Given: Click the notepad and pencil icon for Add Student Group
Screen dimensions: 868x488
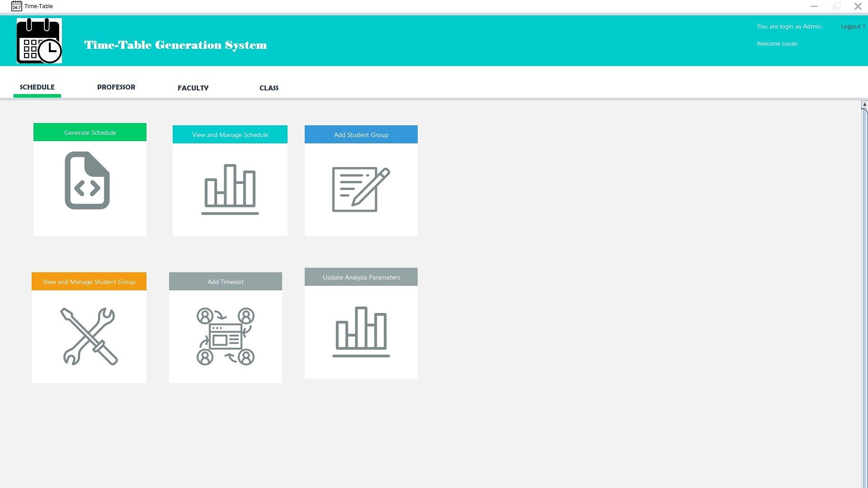Looking at the screenshot, I should (x=361, y=190).
